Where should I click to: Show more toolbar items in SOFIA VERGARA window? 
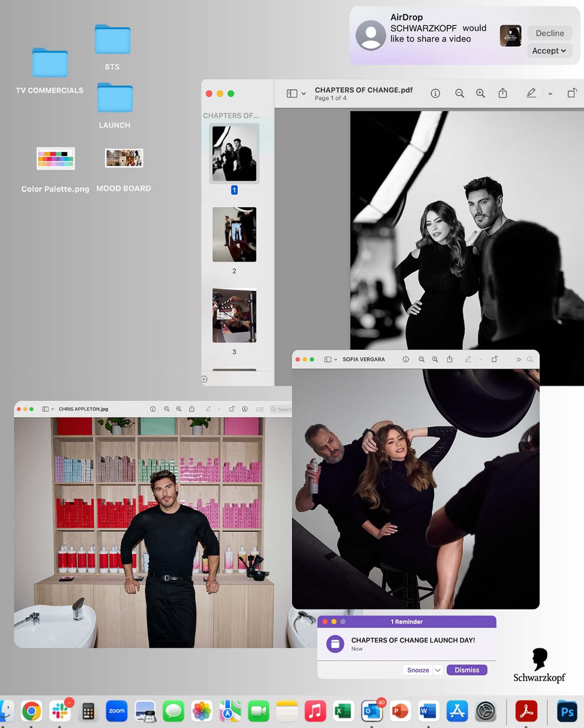pos(519,360)
